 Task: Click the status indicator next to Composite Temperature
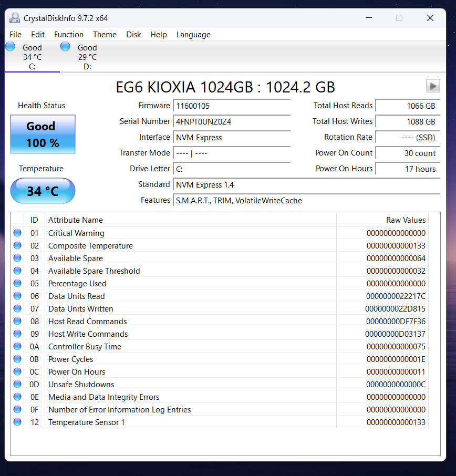(17, 245)
